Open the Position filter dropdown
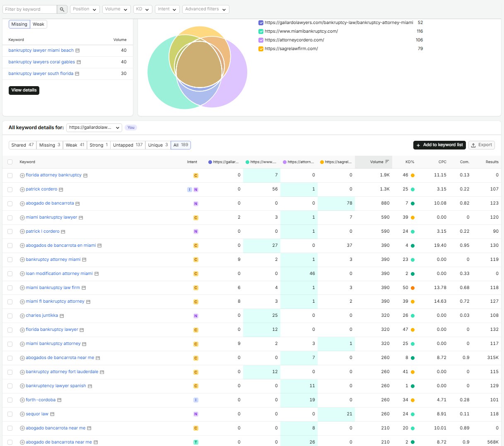 (x=85, y=9)
